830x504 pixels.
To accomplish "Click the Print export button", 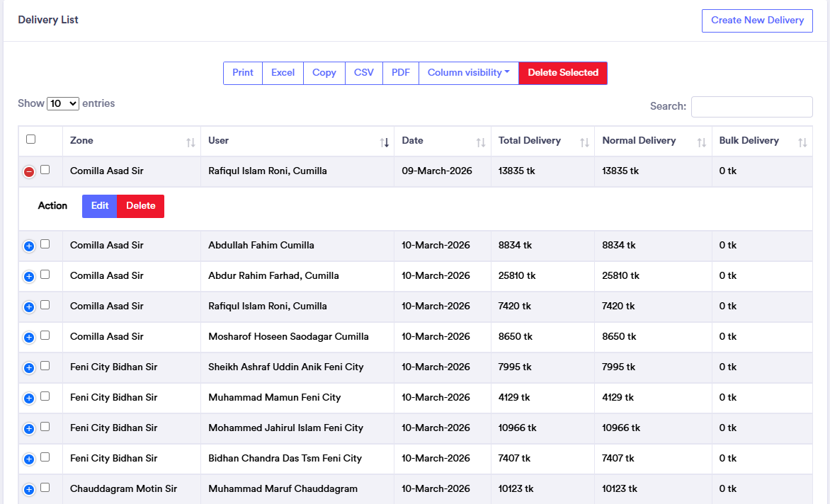I will click(242, 73).
